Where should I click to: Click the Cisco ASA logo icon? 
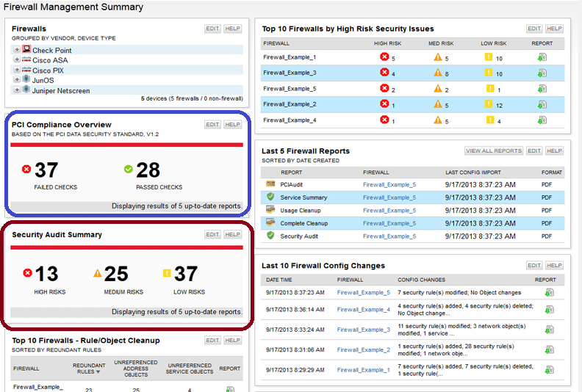[x=26, y=59]
